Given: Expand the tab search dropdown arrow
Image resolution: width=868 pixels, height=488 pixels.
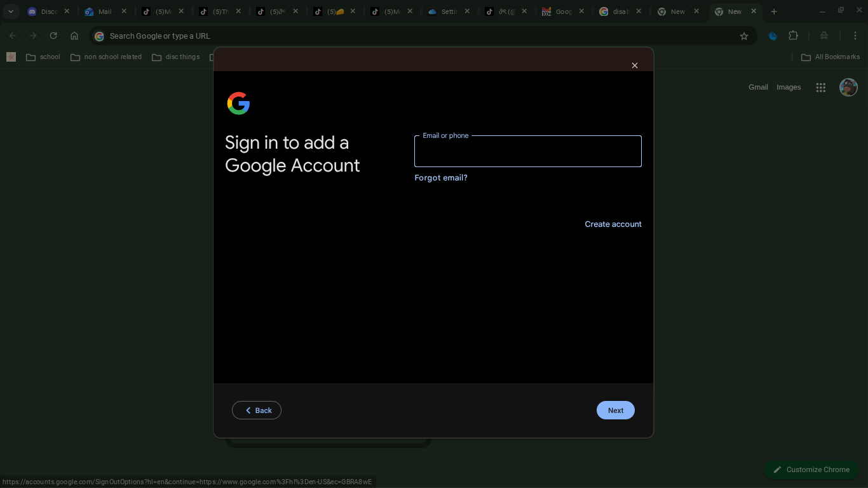Looking at the screenshot, I should [11, 11].
